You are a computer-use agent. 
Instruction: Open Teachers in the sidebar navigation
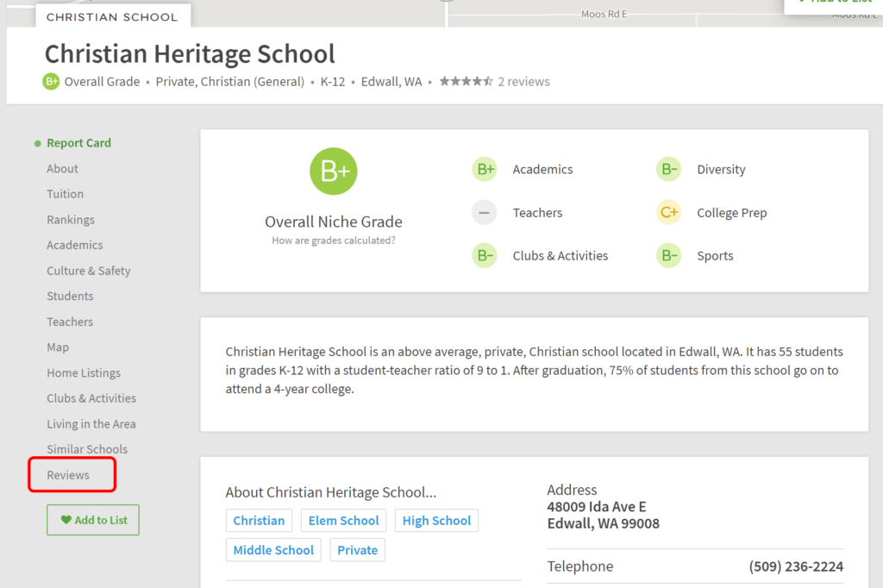tap(70, 322)
